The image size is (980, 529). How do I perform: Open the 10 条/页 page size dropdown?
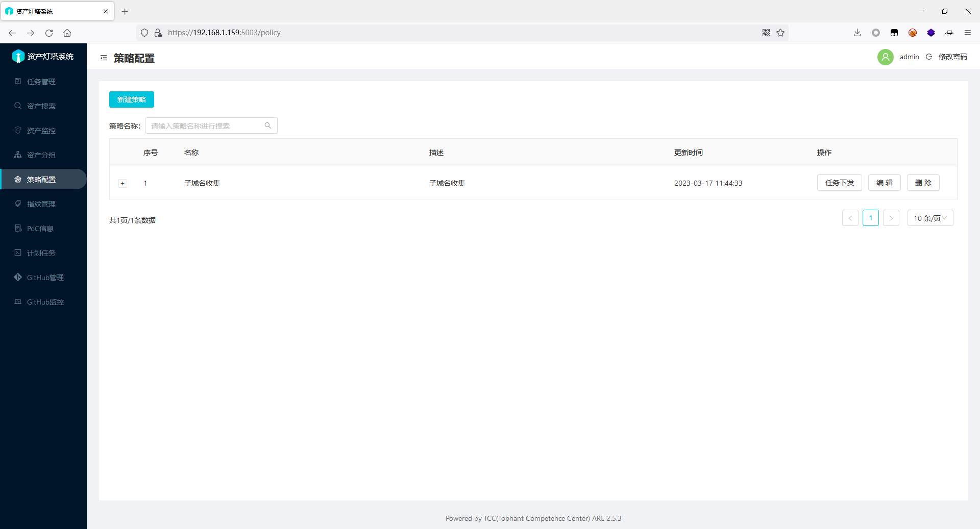tap(930, 218)
